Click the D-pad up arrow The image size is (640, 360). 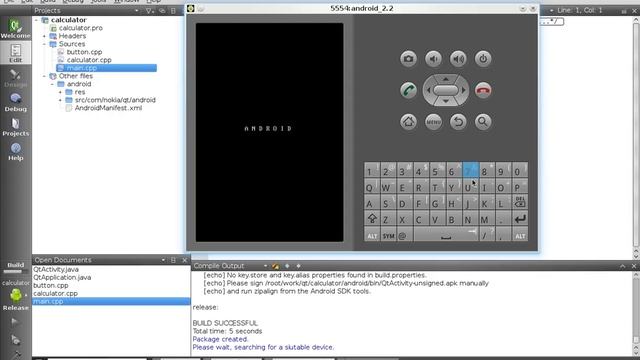pyautogui.click(x=446, y=78)
